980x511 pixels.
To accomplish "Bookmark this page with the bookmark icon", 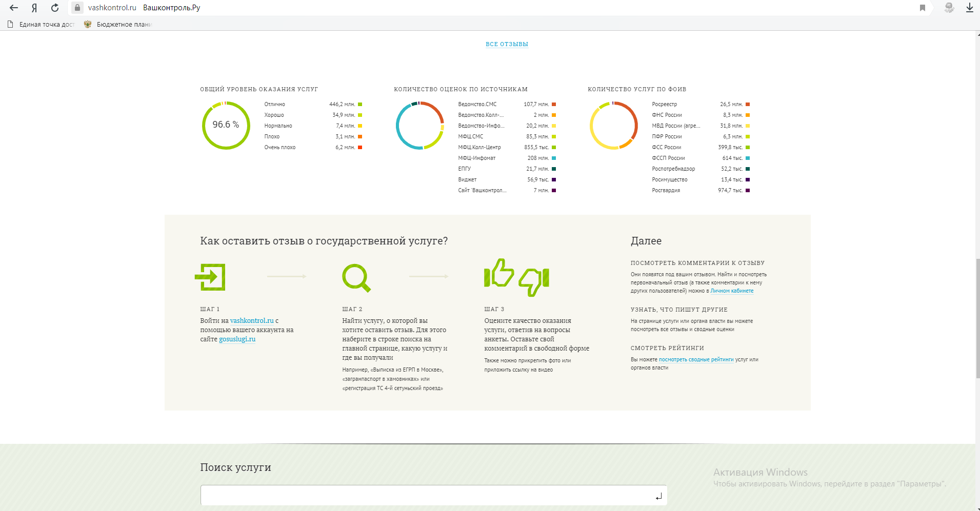I will pyautogui.click(x=923, y=8).
